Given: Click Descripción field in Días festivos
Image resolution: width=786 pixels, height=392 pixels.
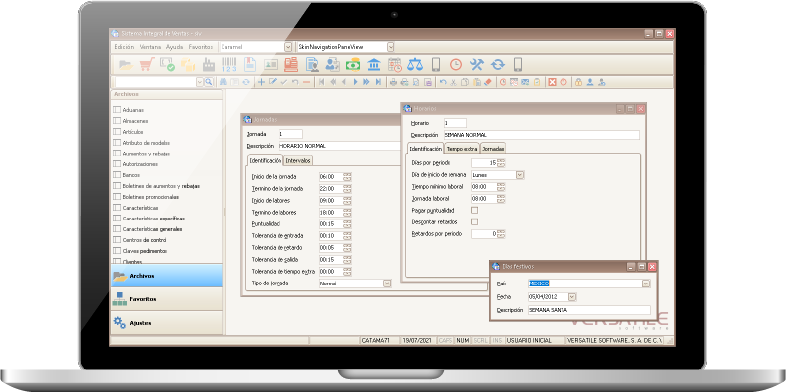Looking at the screenshot, I should [589, 310].
